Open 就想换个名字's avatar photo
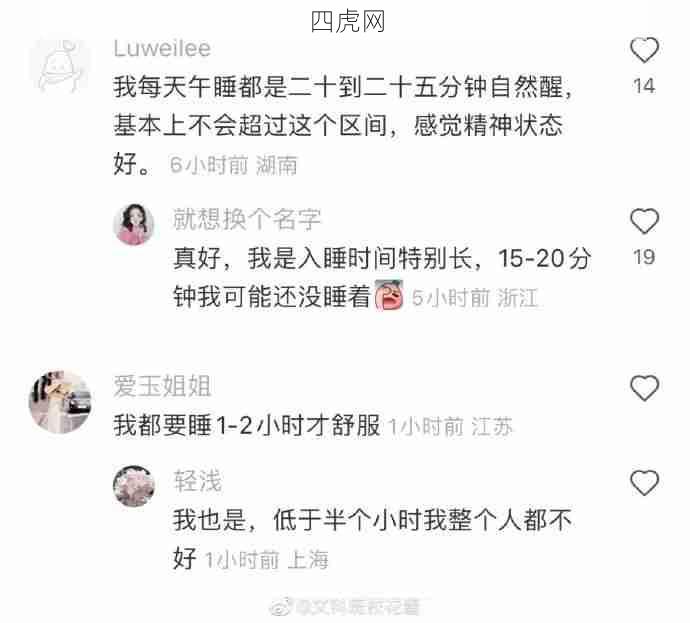The height and width of the screenshot is (623, 690). point(134,224)
